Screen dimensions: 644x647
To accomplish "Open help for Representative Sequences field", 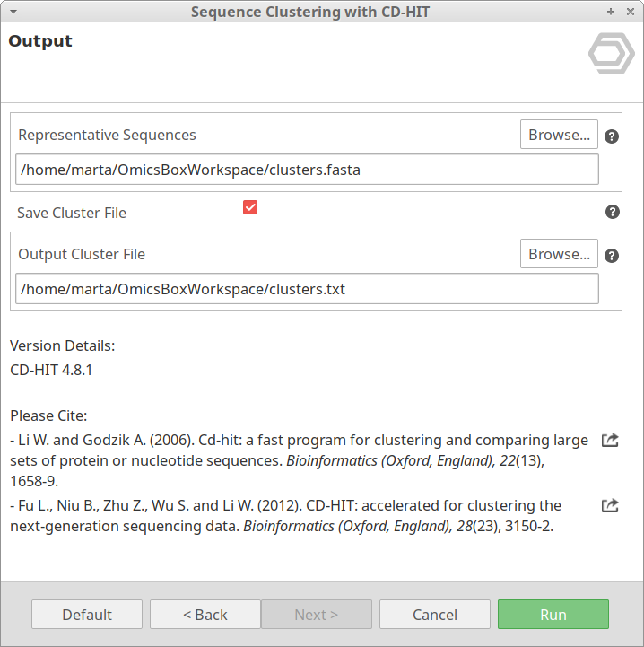I will click(x=612, y=136).
